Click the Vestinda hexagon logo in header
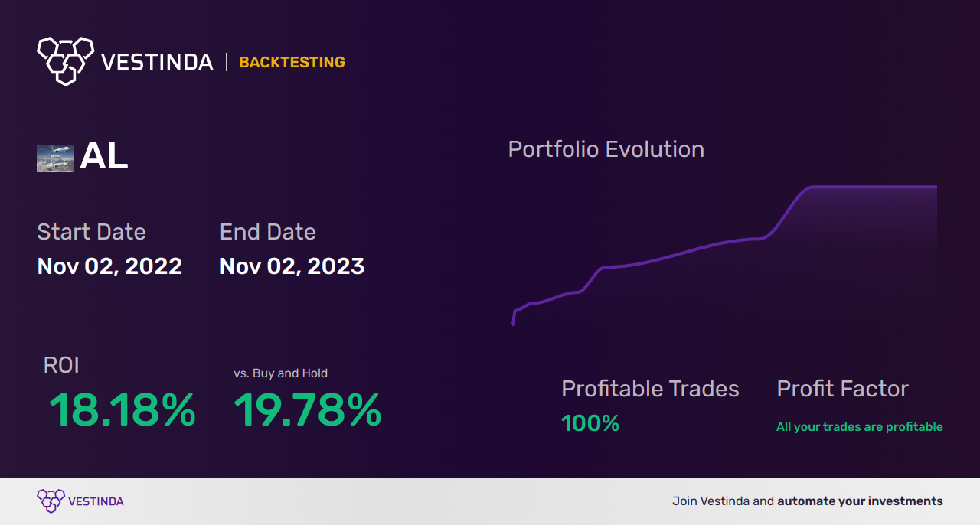 [66, 60]
